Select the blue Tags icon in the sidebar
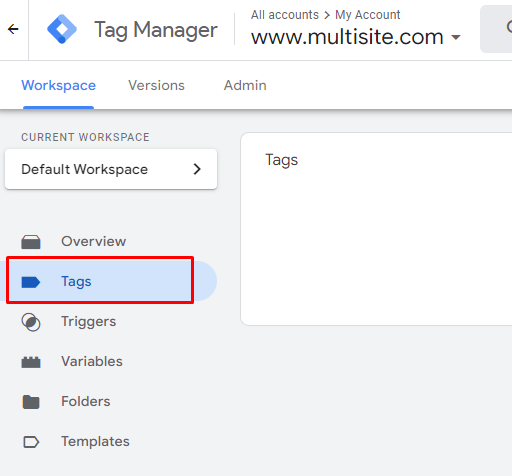The width and height of the screenshot is (512, 476). tap(31, 282)
